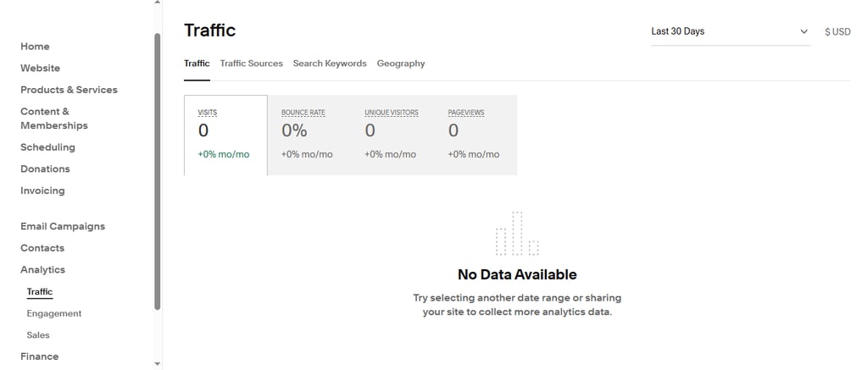Click the No Data Available heading
Viewport: 868px width, 370px height.
(517, 275)
